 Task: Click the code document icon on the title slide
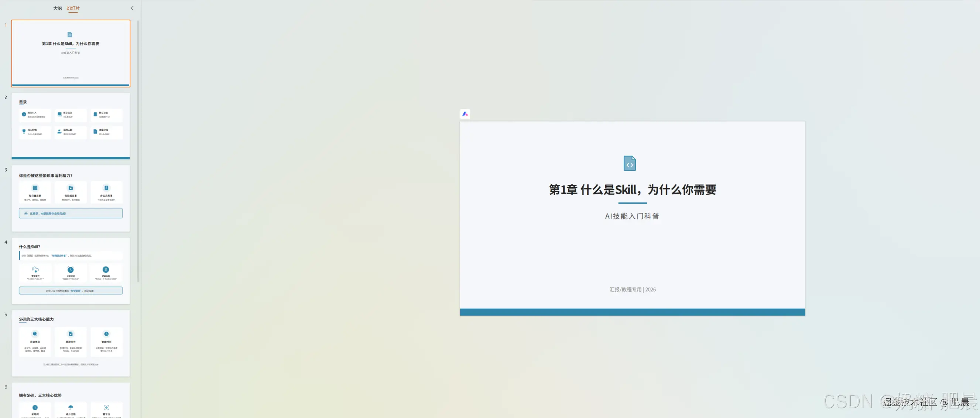point(630,164)
